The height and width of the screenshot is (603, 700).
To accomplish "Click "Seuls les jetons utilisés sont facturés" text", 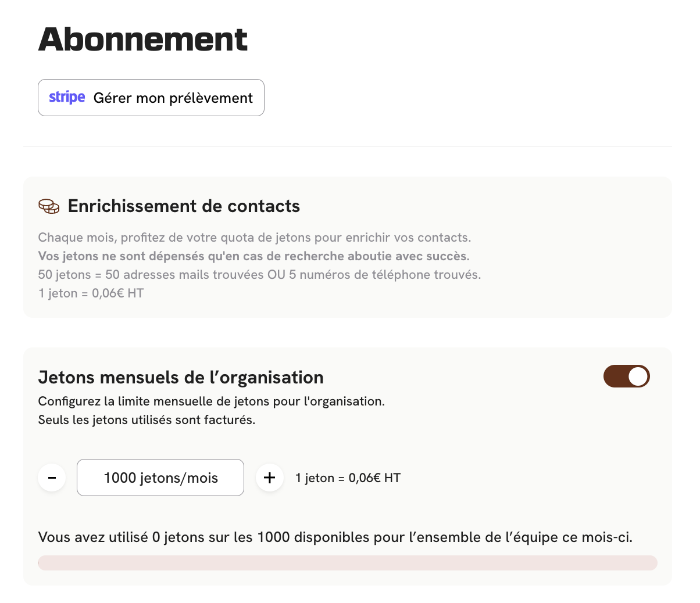I will (147, 420).
